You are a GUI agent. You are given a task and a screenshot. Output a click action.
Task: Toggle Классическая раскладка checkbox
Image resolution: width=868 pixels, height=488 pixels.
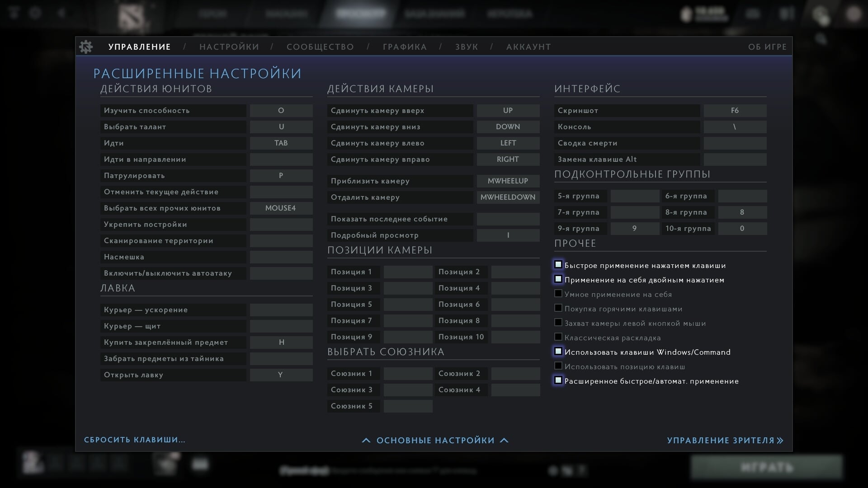pos(558,337)
